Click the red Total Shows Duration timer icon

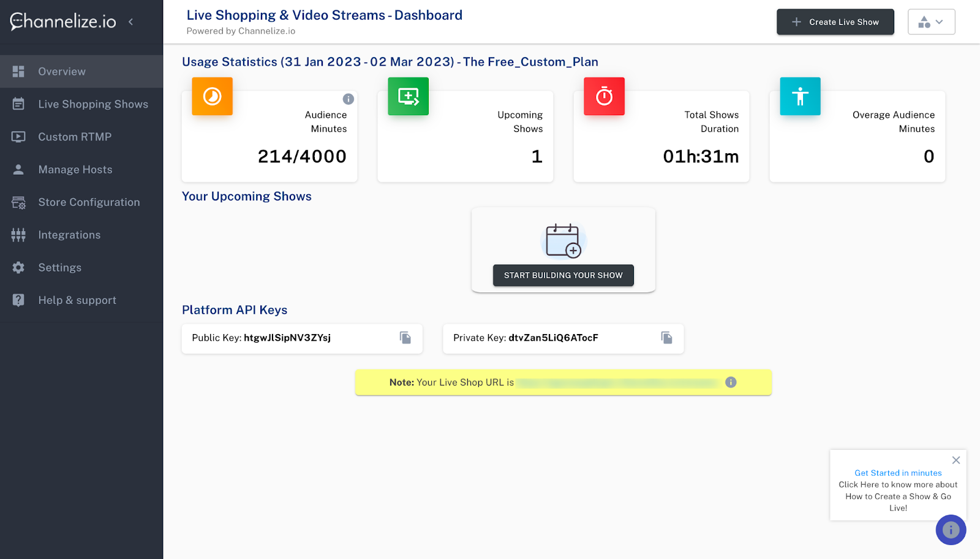tap(605, 96)
